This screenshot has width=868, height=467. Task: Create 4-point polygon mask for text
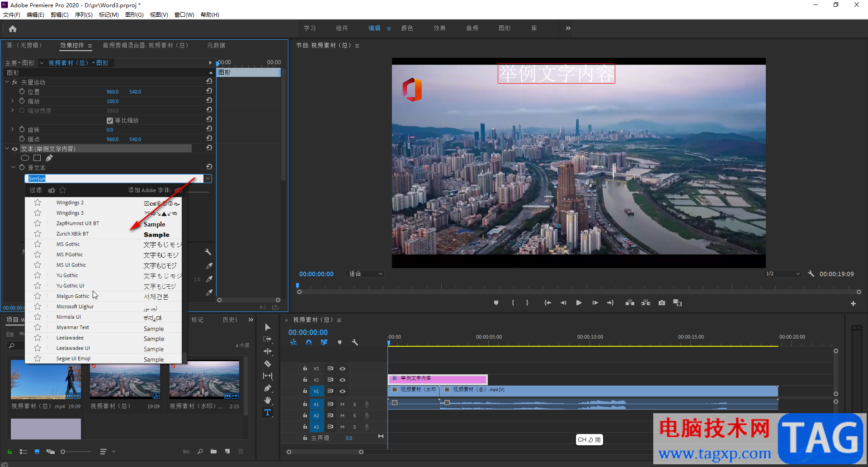[37, 158]
